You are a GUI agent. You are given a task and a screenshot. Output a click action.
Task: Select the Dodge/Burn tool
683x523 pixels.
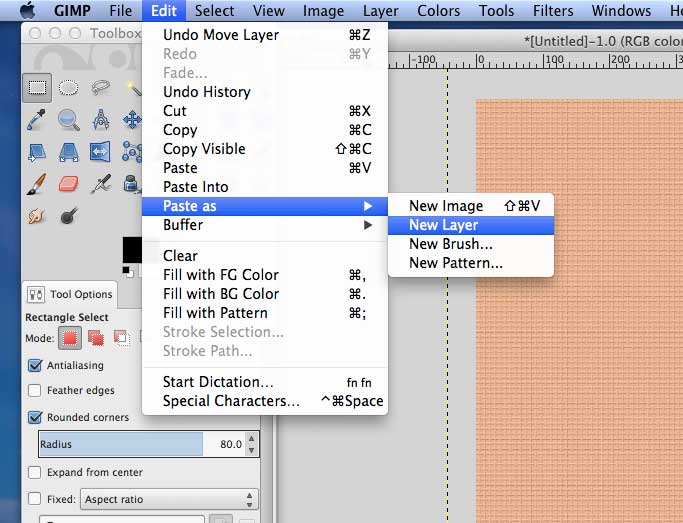(68, 216)
